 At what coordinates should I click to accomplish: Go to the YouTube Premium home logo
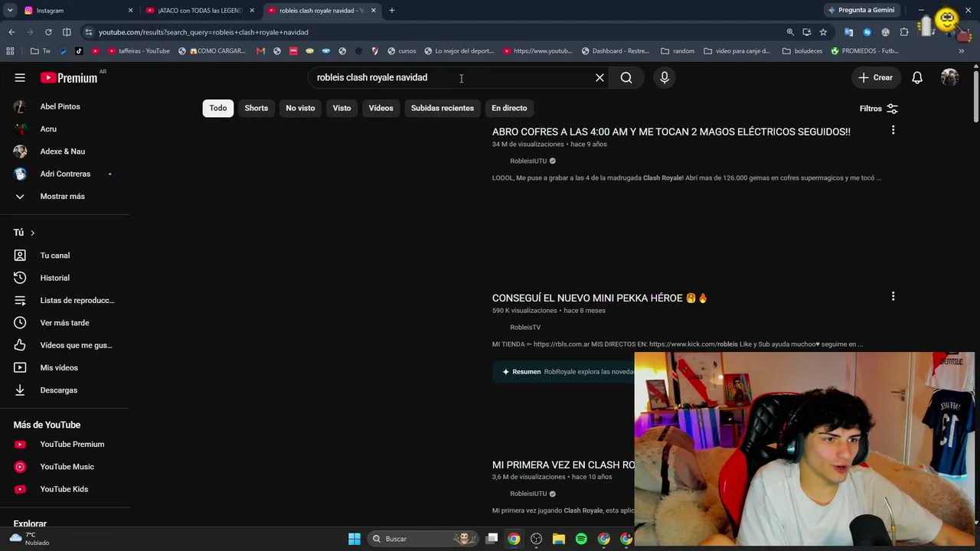click(69, 77)
